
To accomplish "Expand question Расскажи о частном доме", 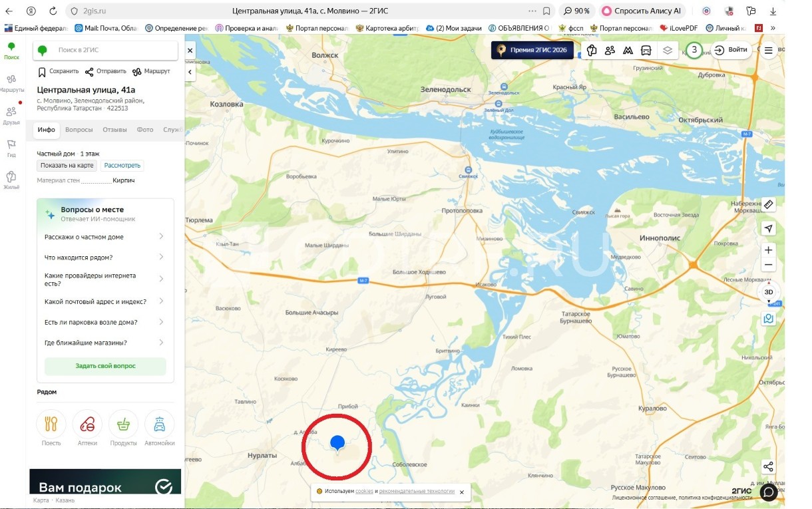I will click(x=105, y=237).
